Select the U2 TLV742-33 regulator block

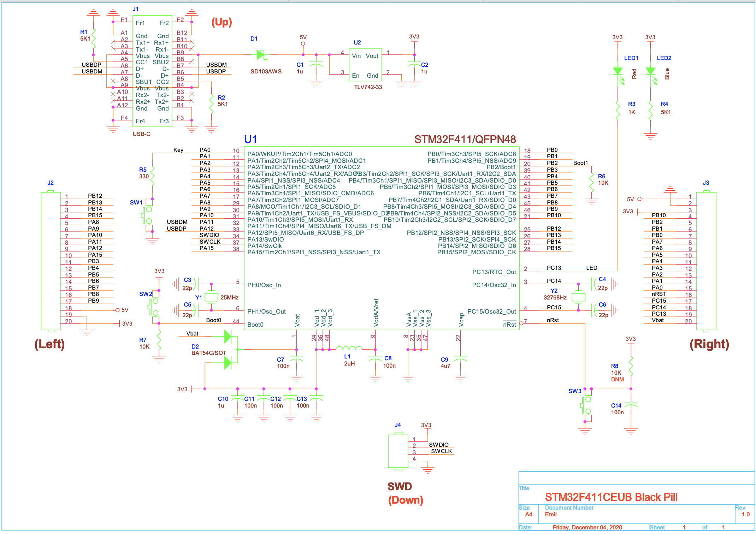365,65
